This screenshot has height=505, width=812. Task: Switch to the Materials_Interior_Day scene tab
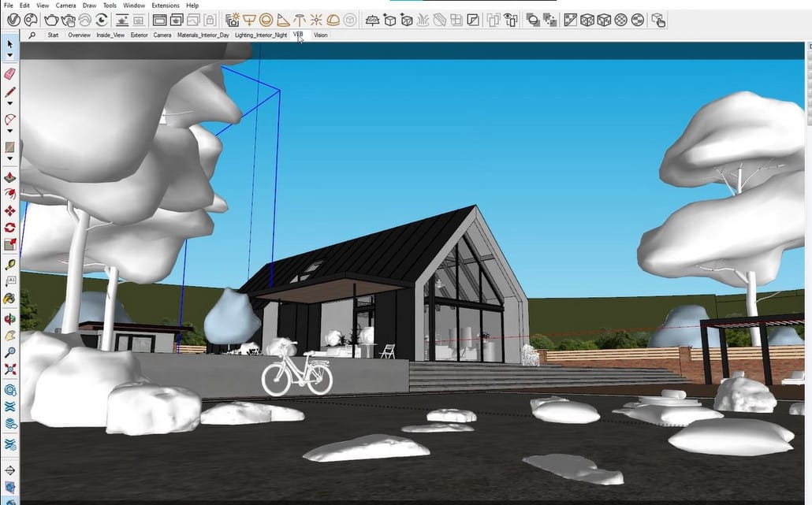click(x=203, y=35)
